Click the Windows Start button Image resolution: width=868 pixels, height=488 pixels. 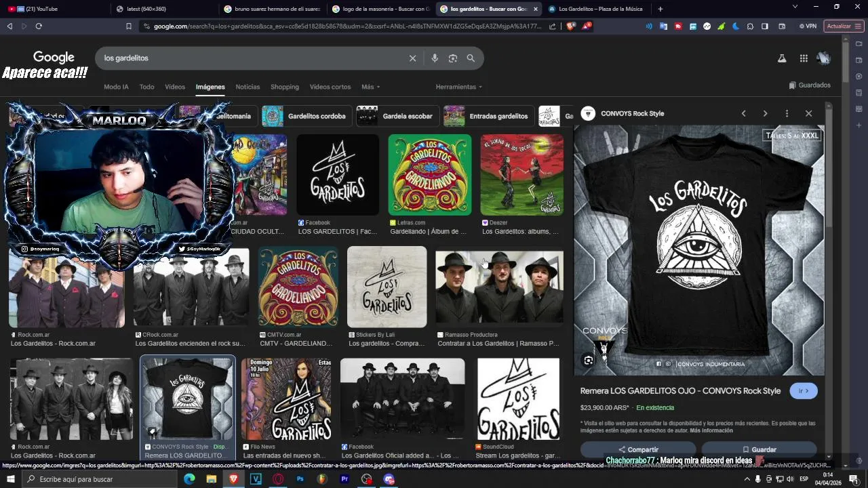(x=12, y=479)
